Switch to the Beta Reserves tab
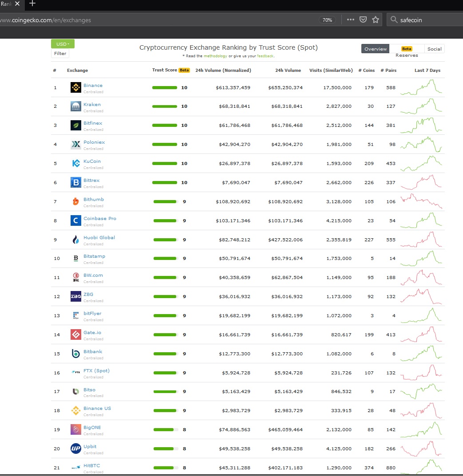This screenshot has width=463, height=476. tap(407, 51)
